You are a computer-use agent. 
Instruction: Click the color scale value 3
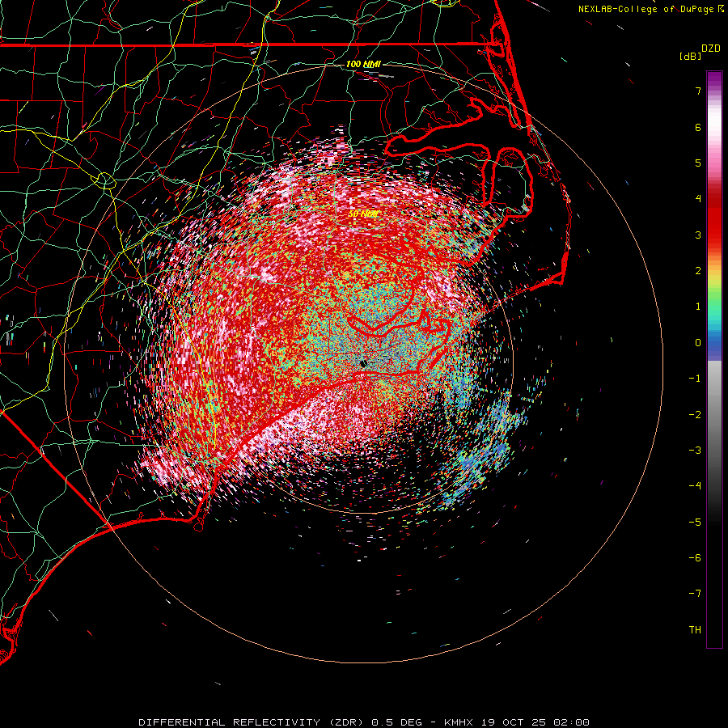(698, 235)
